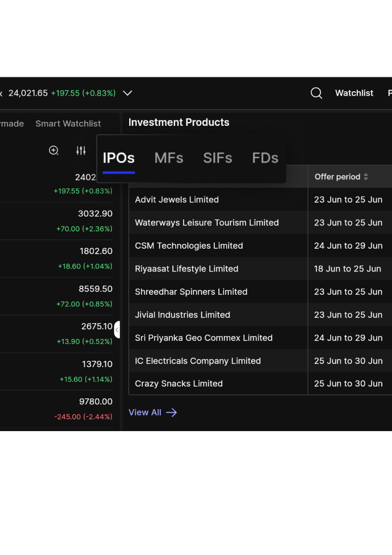The width and height of the screenshot is (392, 555).
Task: Open the Smart Watchlist tab
Action: (x=68, y=123)
